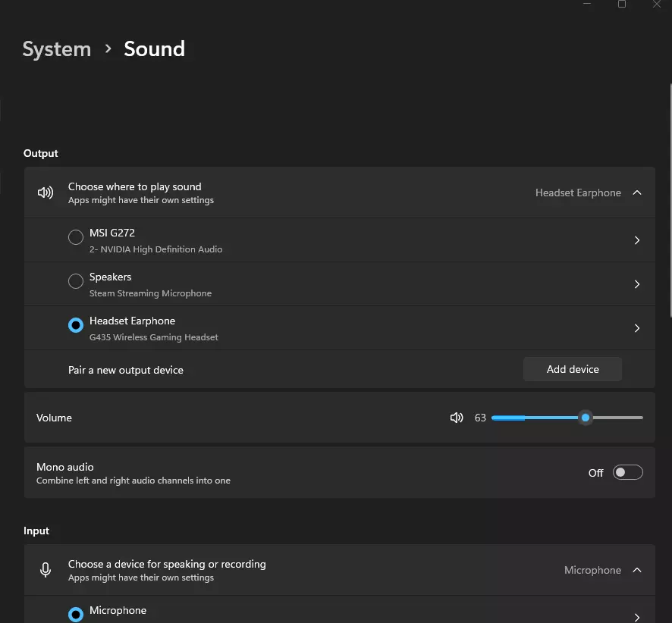Screen dimensions: 672x623
Task: Open Microphone input properties arrow
Action: (636, 617)
